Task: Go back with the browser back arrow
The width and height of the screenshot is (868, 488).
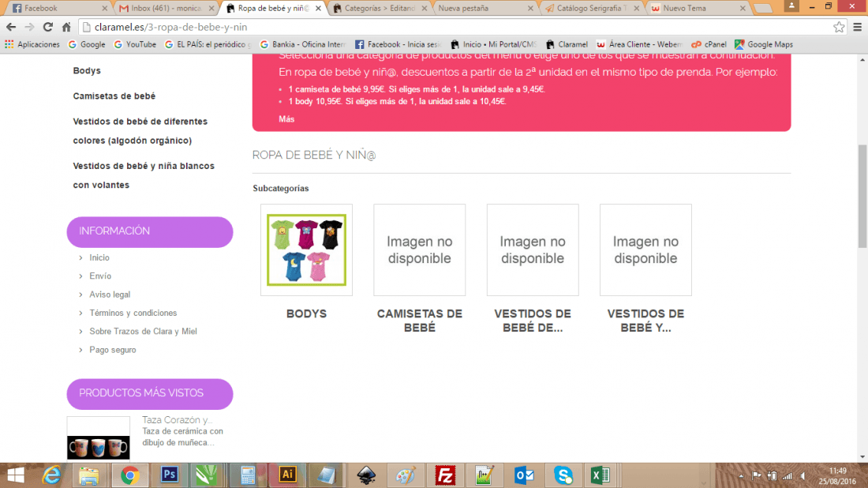Action: 11,27
